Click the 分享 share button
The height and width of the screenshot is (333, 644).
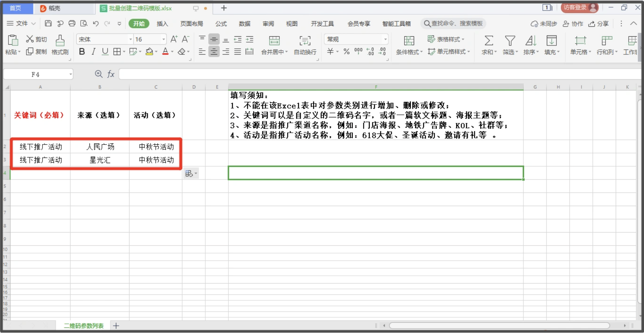tap(599, 23)
